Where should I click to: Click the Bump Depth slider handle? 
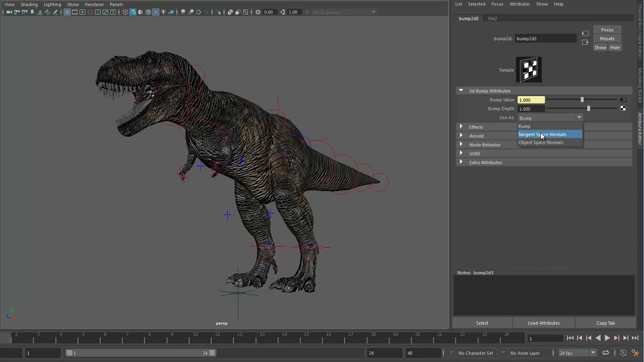[588, 109]
